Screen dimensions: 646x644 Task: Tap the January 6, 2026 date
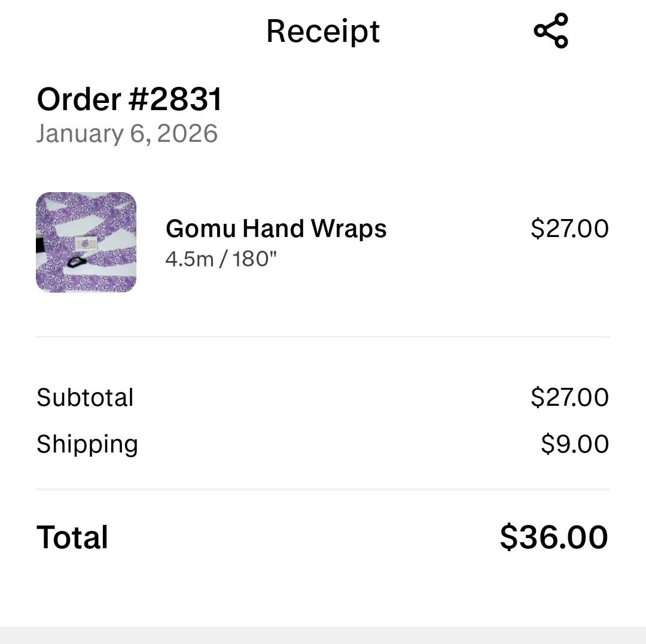pyautogui.click(x=127, y=133)
